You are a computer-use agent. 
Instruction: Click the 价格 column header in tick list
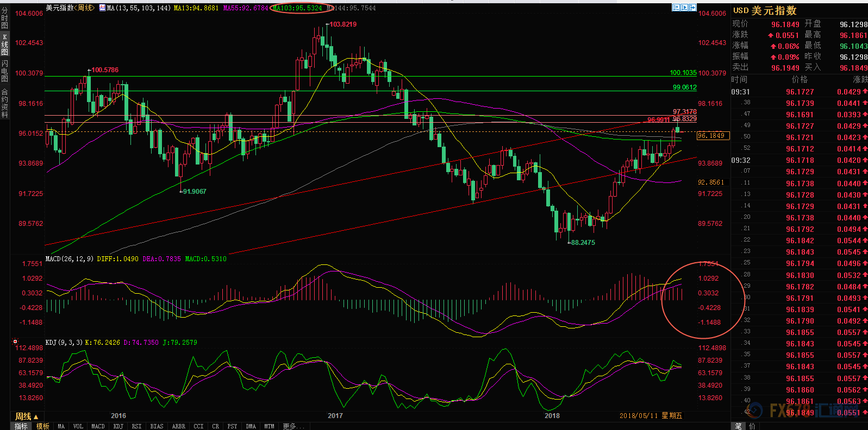click(800, 80)
